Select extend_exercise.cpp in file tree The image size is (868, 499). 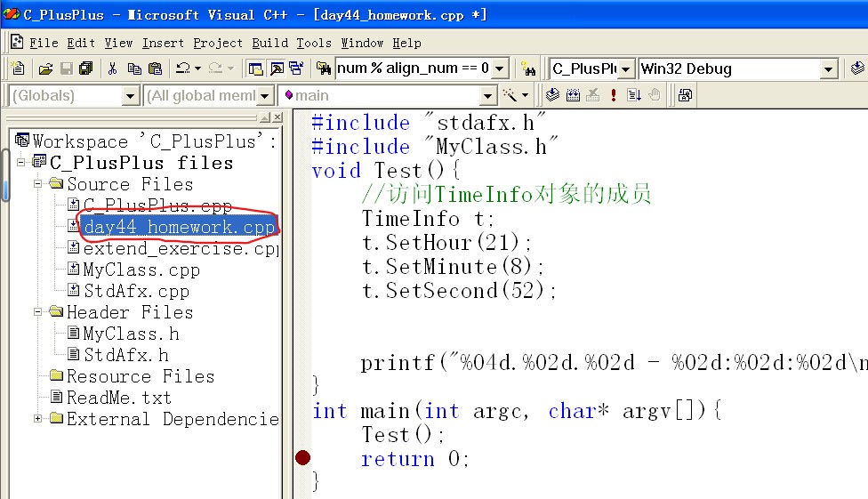[x=181, y=248]
